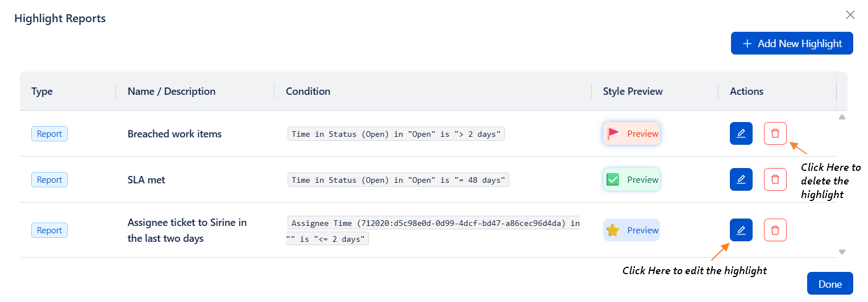
Task: Select the SLA met condition code text
Action: [398, 181]
